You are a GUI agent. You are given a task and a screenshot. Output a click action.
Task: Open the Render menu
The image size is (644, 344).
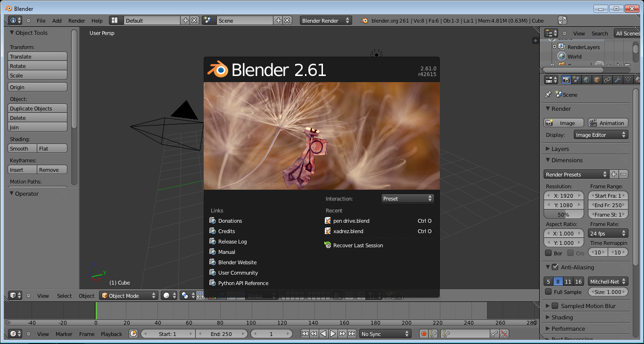pyautogui.click(x=76, y=20)
